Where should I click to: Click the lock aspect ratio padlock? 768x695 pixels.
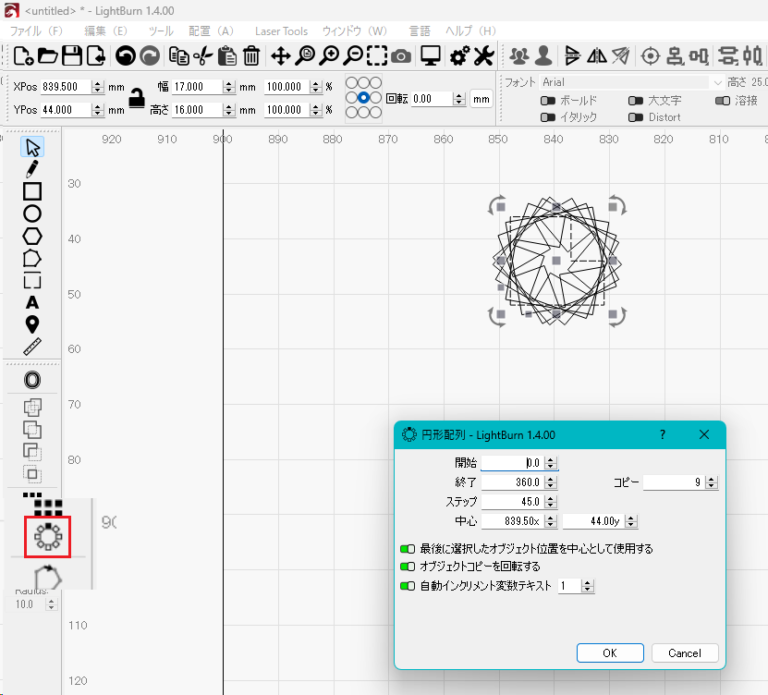pyautogui.click(x=136, y=97)
